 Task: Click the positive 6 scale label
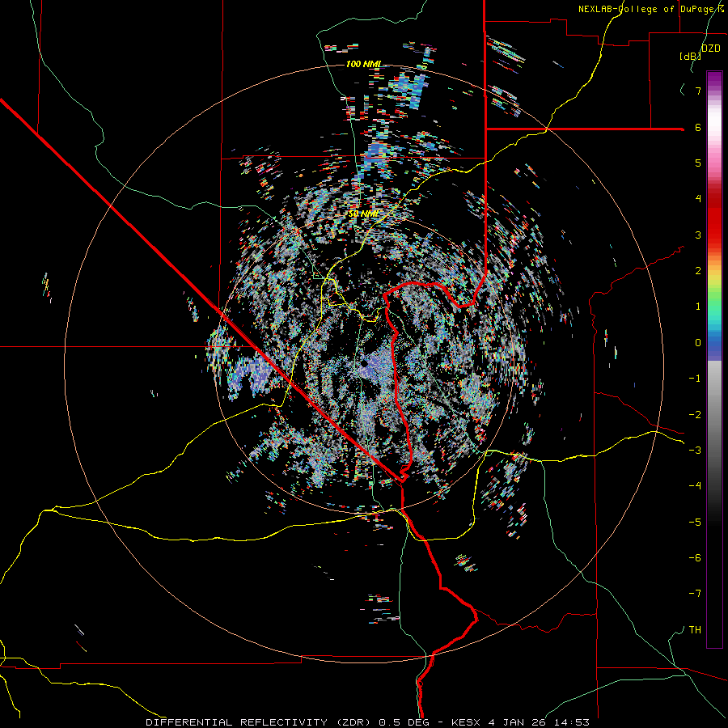698,127
